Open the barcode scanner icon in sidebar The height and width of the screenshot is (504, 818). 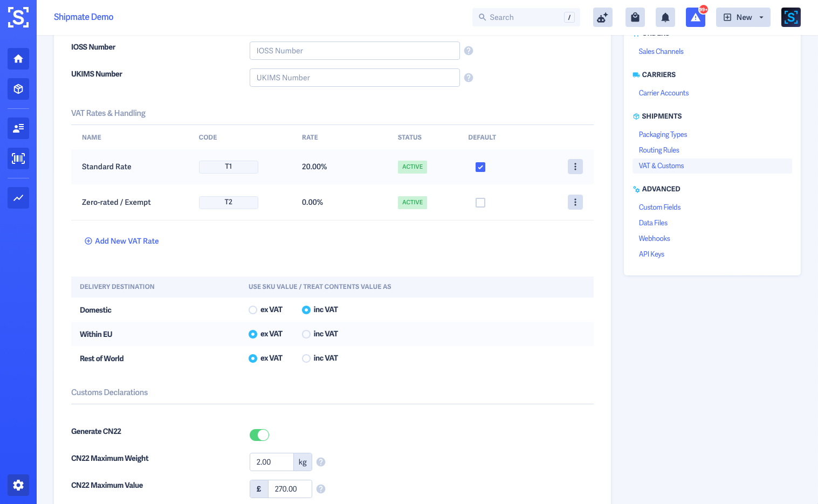pyautogui.click(x=18, y=158)
